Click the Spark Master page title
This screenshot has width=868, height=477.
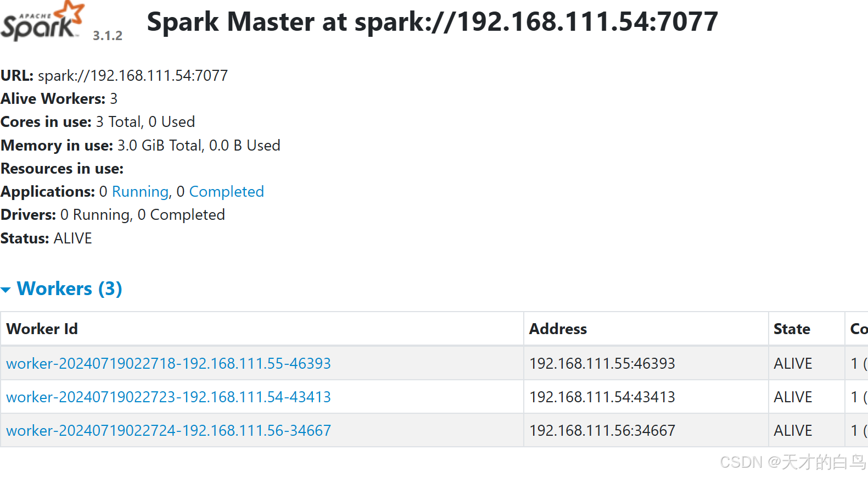coord(432,22)
